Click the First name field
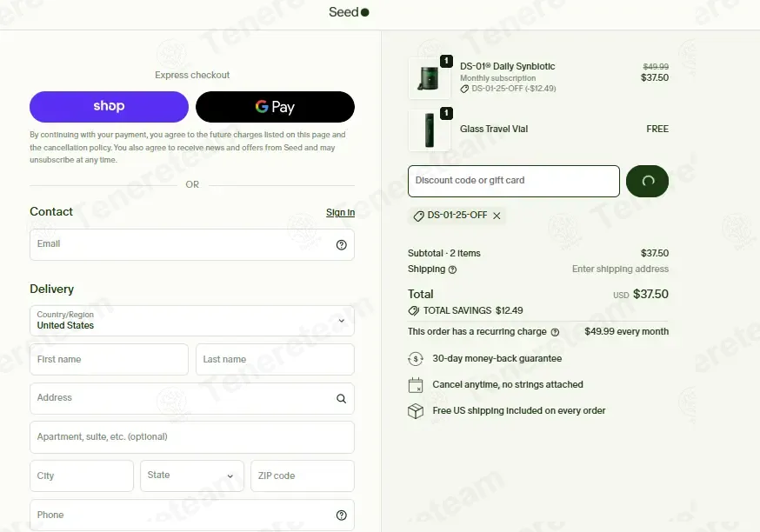Viewport: 760px width, 532px height. click(109, 360)
